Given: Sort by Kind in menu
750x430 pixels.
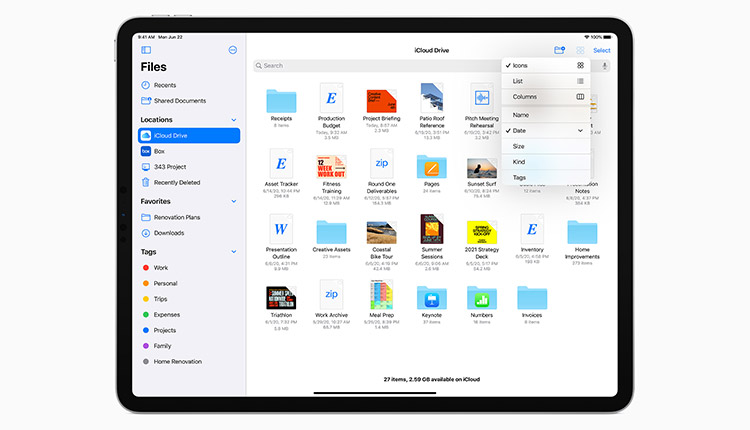Looking at the screenshot, I should [x=545, y=162].
